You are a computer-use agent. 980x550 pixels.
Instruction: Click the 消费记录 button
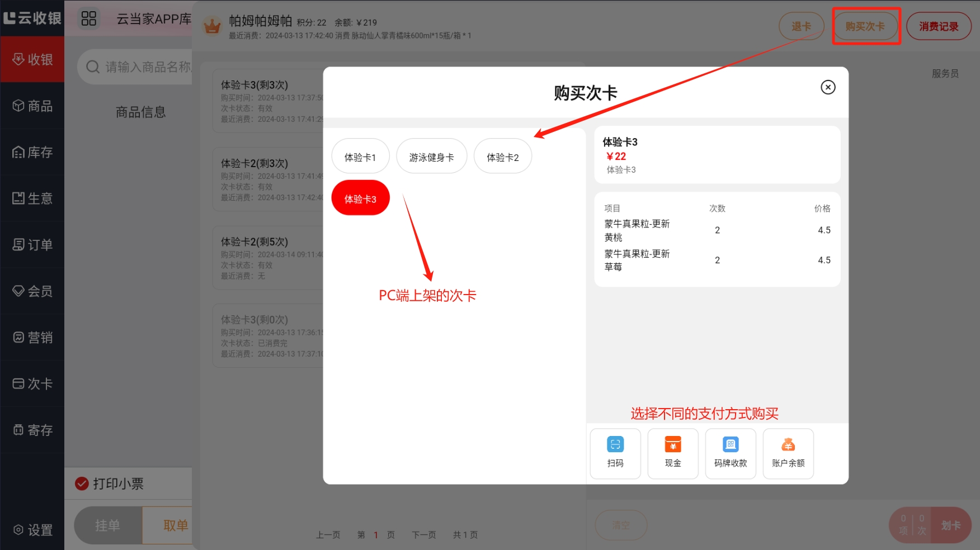coord(938,26)
